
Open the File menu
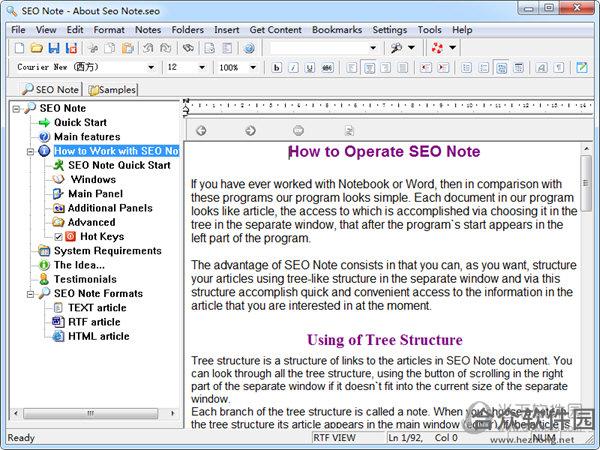pyautogui.click(x=18, y=30)
